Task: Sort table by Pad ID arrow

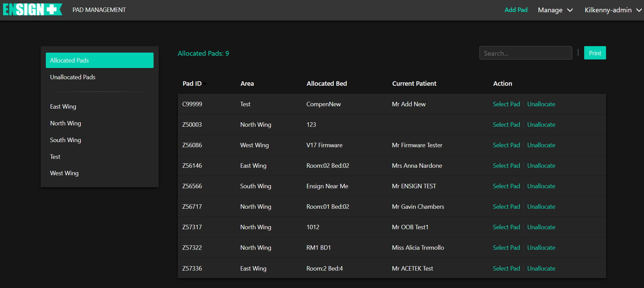Action: (x=205, y=84)
